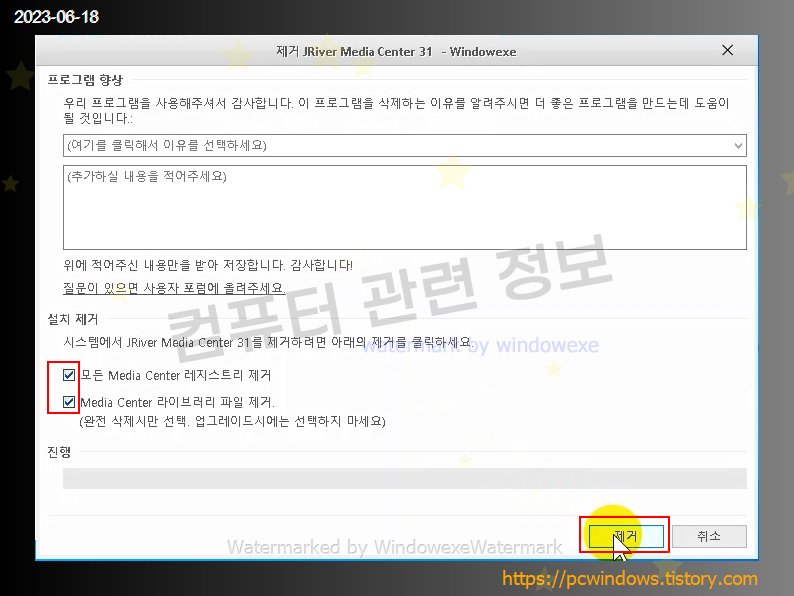Click the 완전 삭제시만 선택 note text
This screenshot has height=596, width=794.
click(232, 421)
